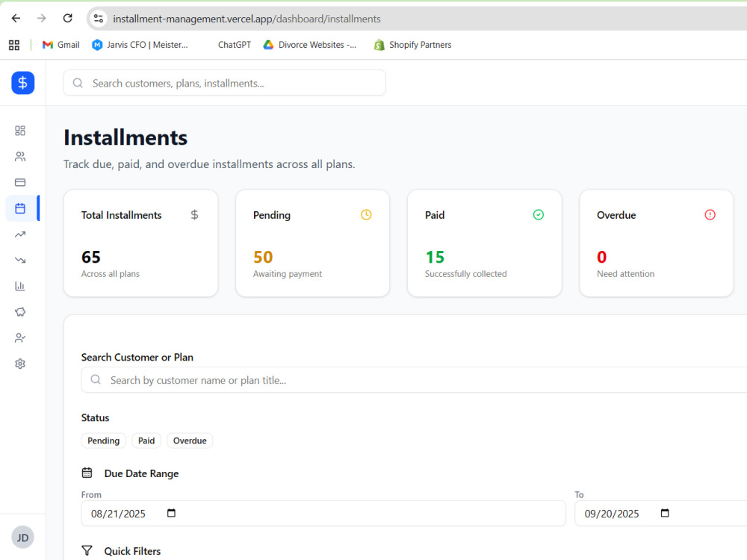Viewport: 747px width, 560px height.
Task: Open the downward trend icon in the sidebar
Action: click(x=20, y=260)
